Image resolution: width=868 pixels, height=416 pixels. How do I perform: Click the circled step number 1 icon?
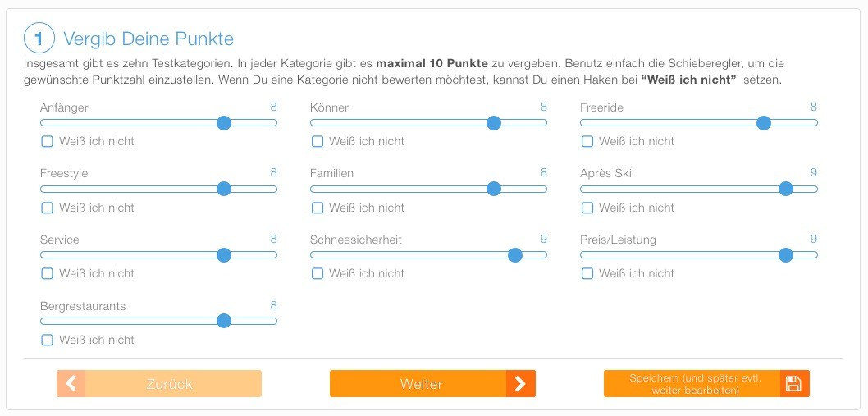[39, 38]
